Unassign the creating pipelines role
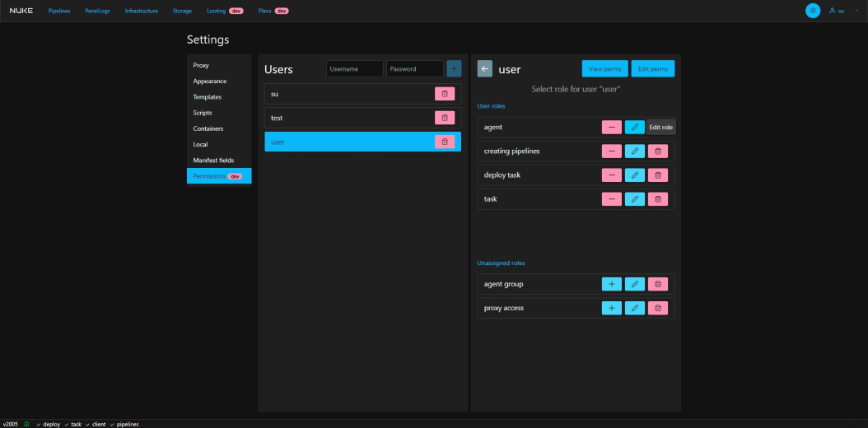The image size is (868, 428). (612, 151)
